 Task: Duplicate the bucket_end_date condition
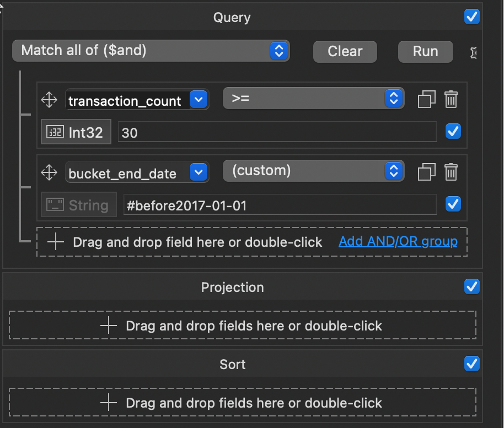pyautogui.click(x=426, y=172)
